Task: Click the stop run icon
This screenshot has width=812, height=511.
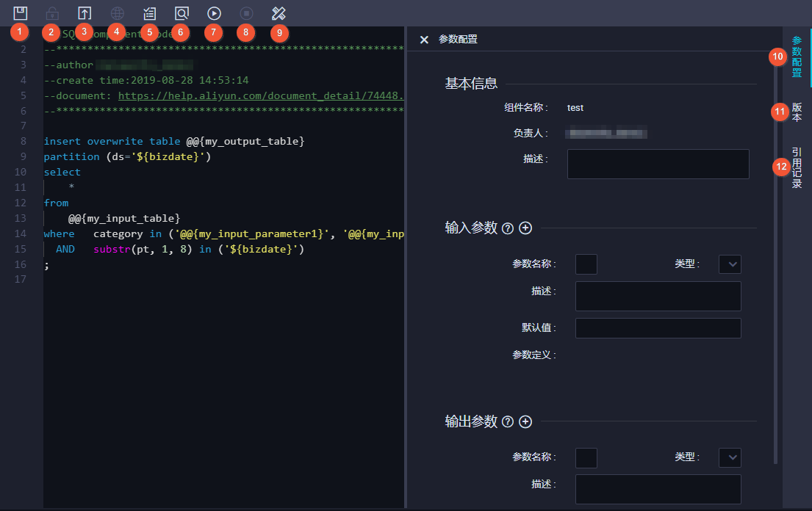Action: [x=246, y=13]
